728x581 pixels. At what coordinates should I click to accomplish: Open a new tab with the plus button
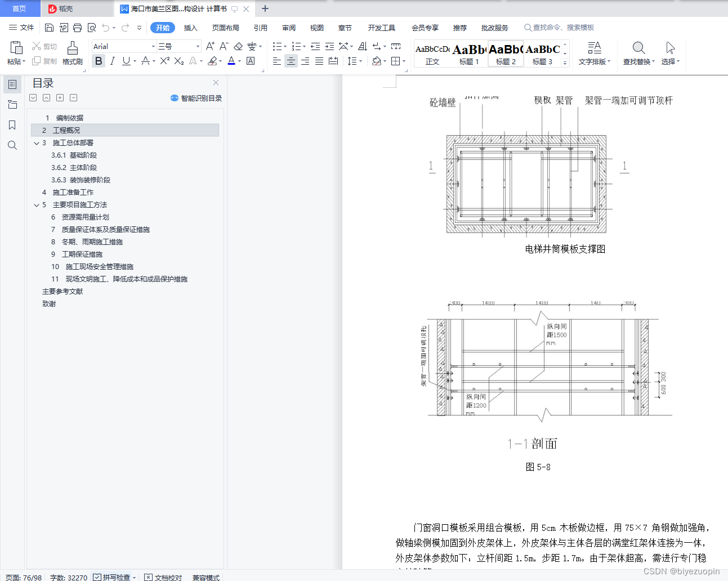pos(265,8)
